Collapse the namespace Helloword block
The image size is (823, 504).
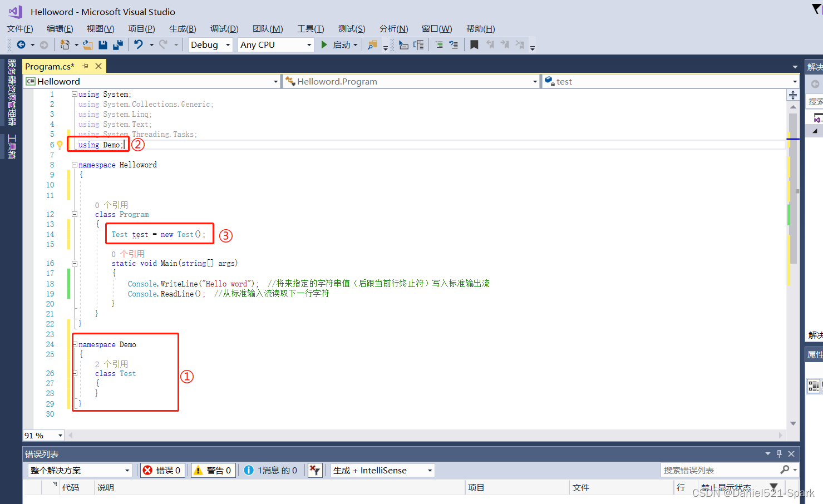click(x=74, y=165)
